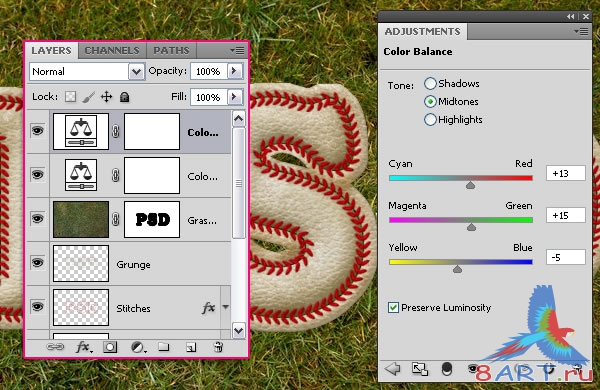The width and height of the screenshot is (600, 390).
Task: Expand Stitches layer effects arrow
Action: (226, 307)
